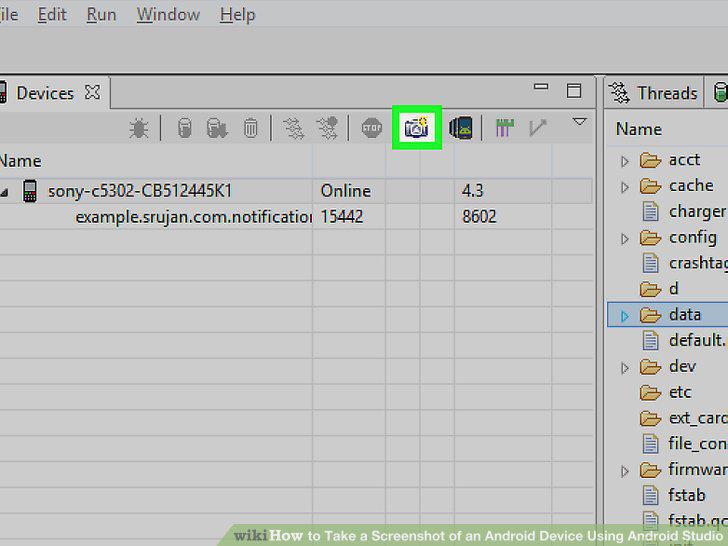Click the Screen Capture camera icon

[x=416, y=128]
